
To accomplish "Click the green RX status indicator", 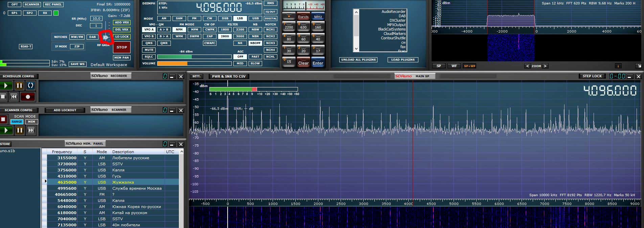I will point(56,13).
